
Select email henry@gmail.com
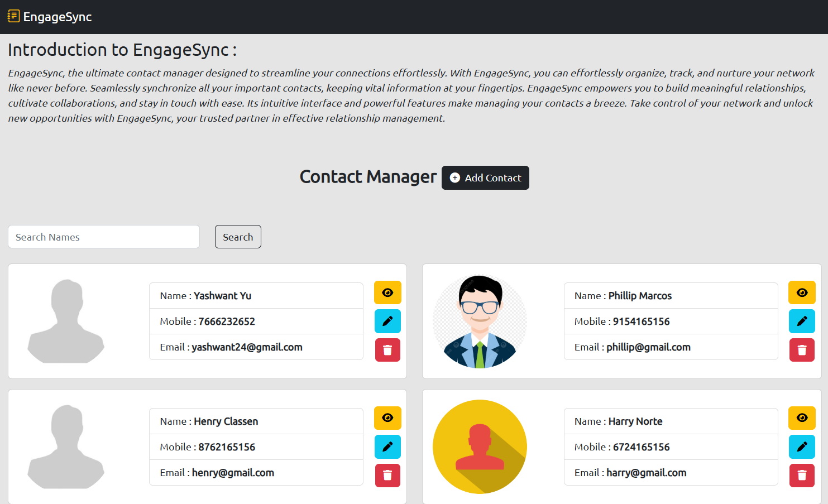233,473
